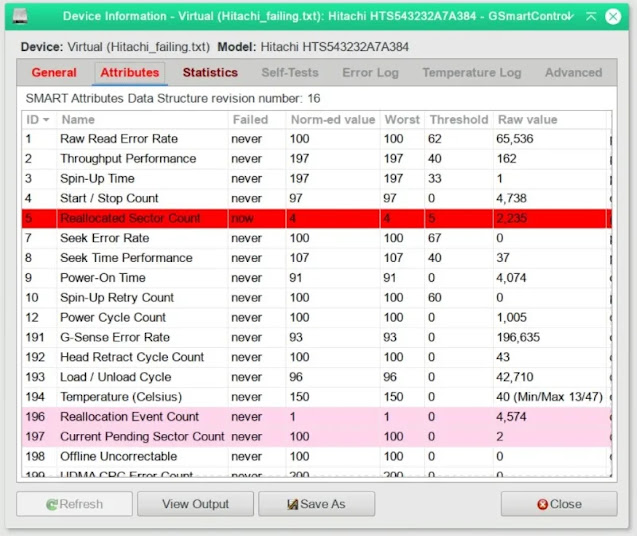Open the Self-Tests tab
The image size is (637, 536).
(290, 73)
